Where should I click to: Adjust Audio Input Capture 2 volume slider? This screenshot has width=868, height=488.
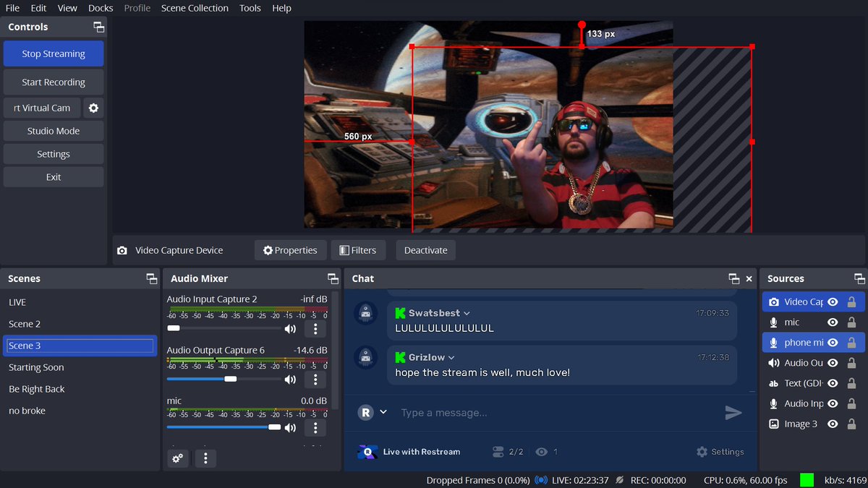tap(224, 328)
